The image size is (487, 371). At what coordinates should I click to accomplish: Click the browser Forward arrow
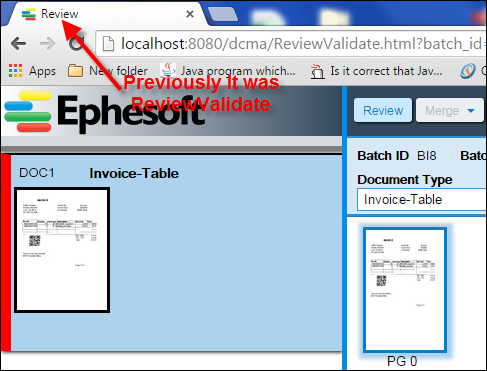[x=47, y=43]
